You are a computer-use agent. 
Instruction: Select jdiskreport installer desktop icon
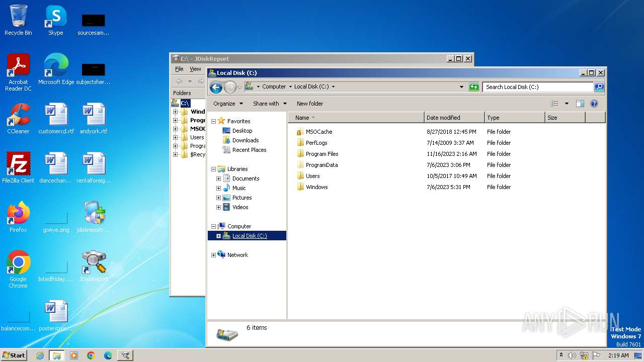pyautogui.click(x=94, y=217)
